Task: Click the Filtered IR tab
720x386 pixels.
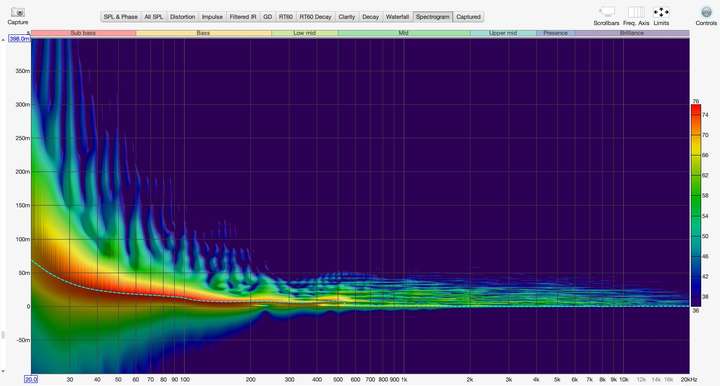Action: (243, 17)
